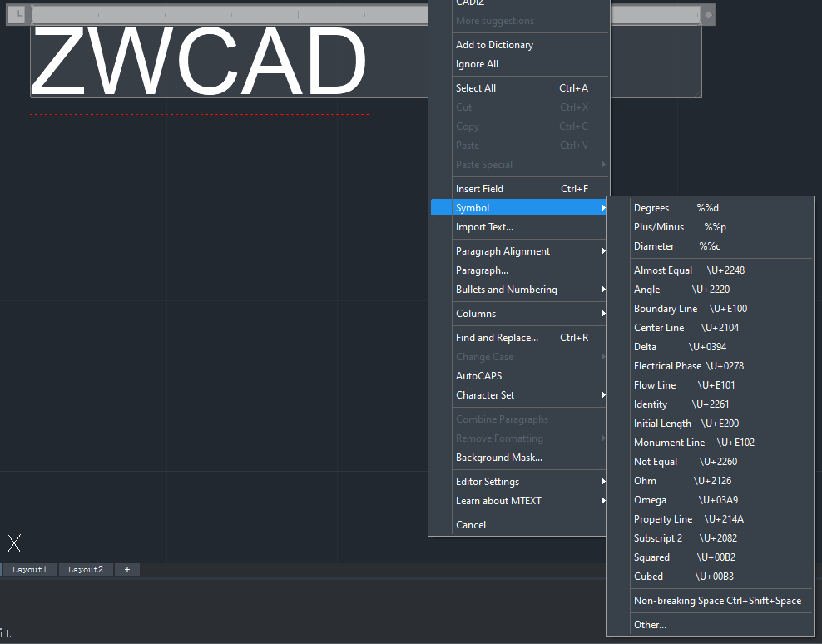This screenshot has height=644, width=822.
Task: Expand the Columns submenu
Action: 519,314
